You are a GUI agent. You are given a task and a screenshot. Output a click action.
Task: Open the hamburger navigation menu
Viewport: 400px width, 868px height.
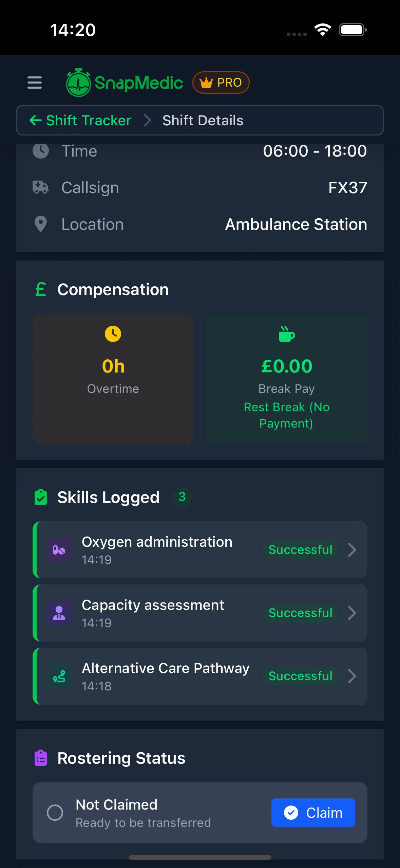click(34, 83)
